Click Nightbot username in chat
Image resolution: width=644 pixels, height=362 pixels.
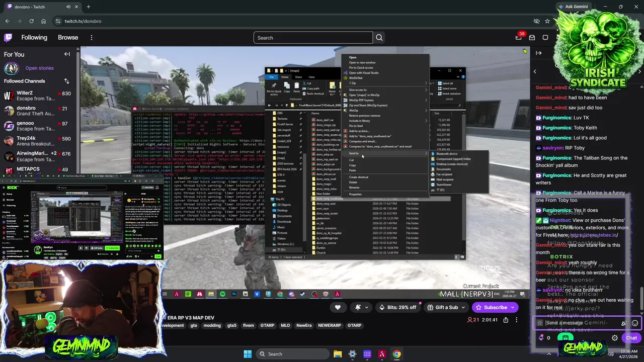(x=560, y=220)
